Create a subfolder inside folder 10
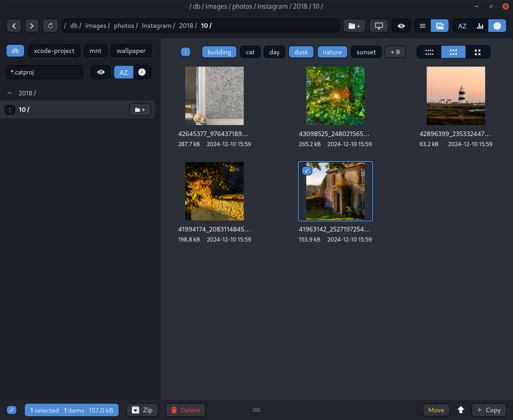 tap(140, 110)
